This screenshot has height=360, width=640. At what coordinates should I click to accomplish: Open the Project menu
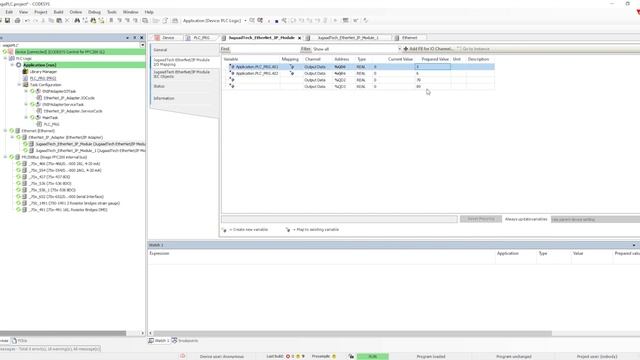(x=40, y=12)
